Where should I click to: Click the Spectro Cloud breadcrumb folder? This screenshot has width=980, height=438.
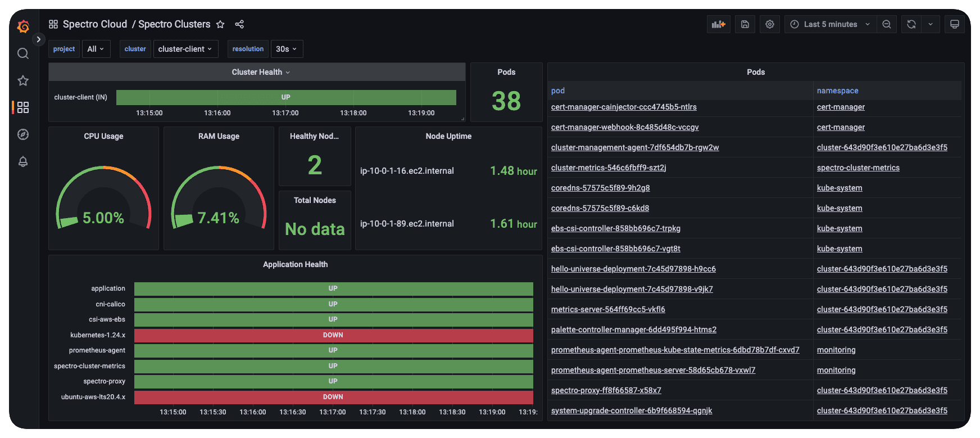(x=95, y=24)
